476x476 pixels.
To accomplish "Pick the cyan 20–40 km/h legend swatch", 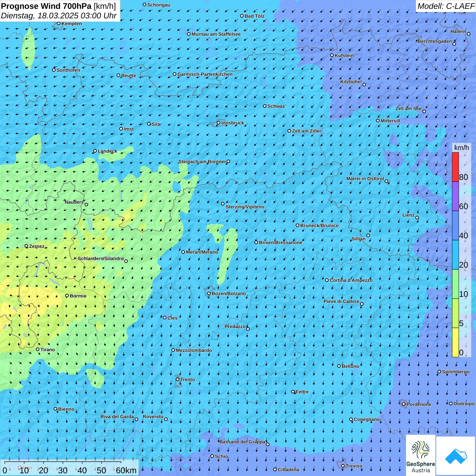I will point(455,255).
